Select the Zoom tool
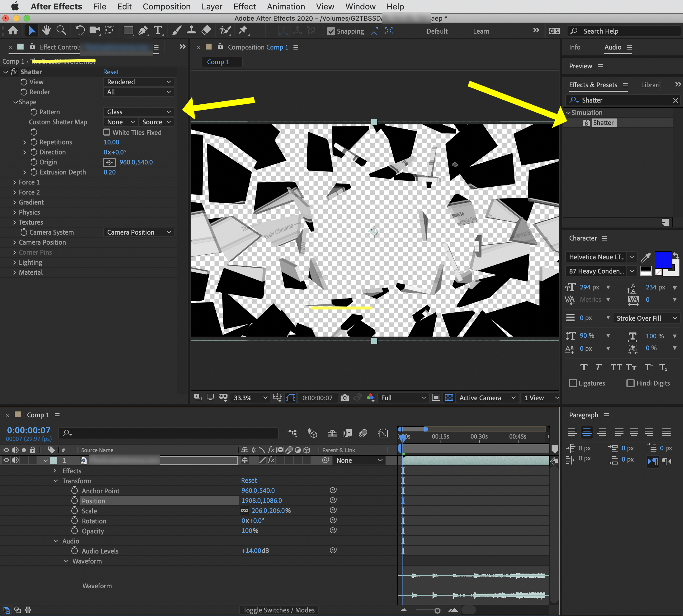This screenshot has height=616, width=683. 61,30
